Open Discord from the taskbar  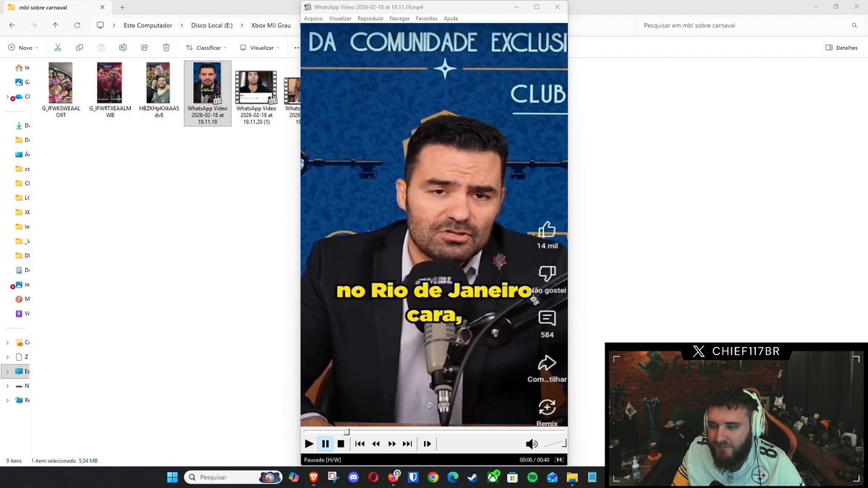pos(353,477)
